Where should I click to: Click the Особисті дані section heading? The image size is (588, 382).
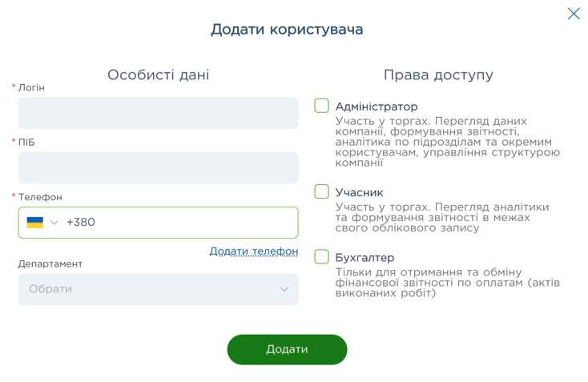click(x=158, y=75)
